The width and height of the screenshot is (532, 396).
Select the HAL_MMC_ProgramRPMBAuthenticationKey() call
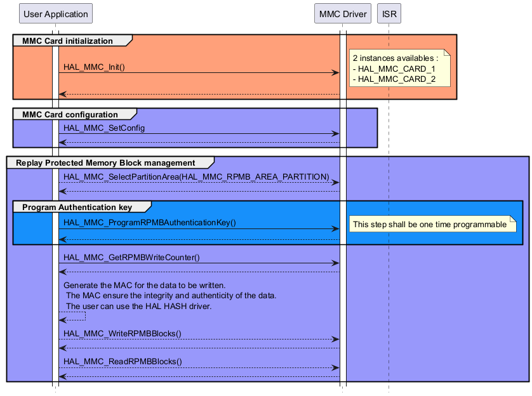pyautogui.click(x=150, y=222)
